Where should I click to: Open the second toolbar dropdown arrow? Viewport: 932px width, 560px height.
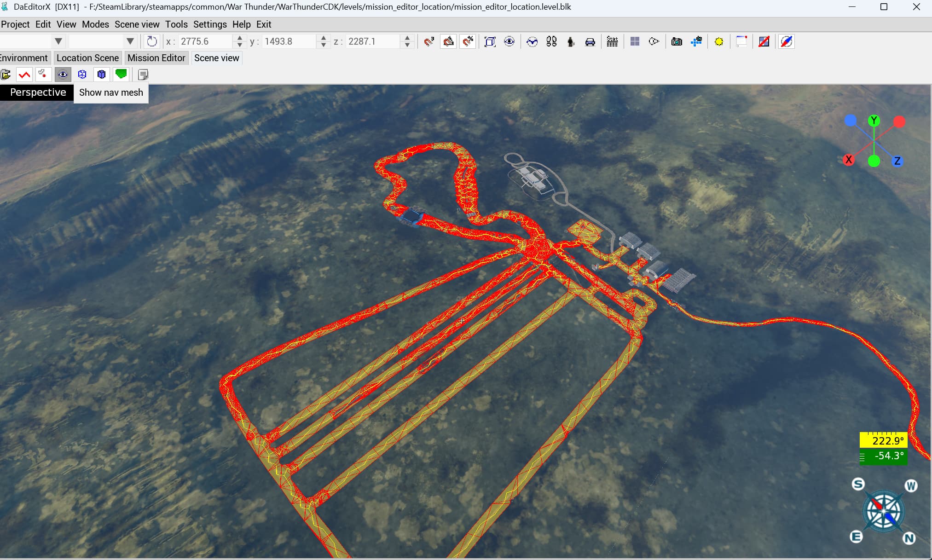point(130,41)
